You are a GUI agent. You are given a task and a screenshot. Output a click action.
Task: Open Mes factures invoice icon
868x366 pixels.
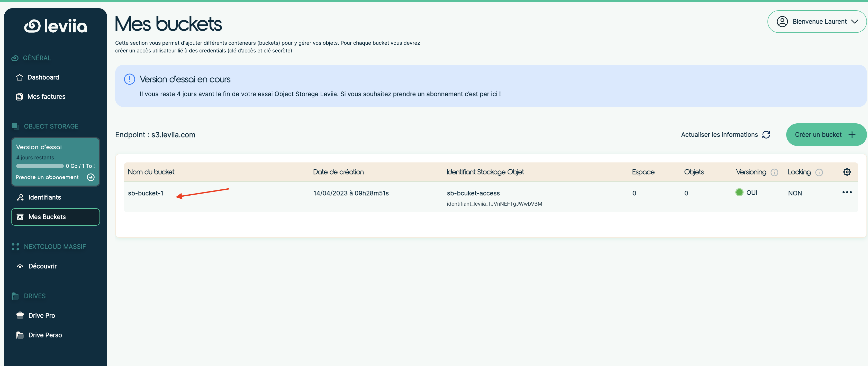click(19, 96)
